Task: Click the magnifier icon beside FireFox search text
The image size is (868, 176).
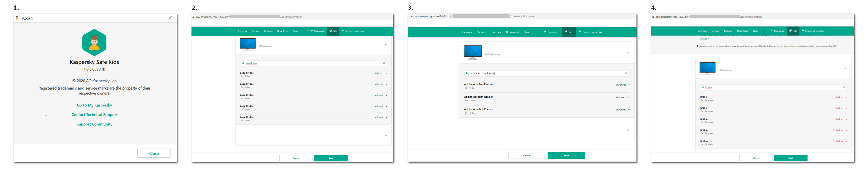Action: click(x=703, y=87)
